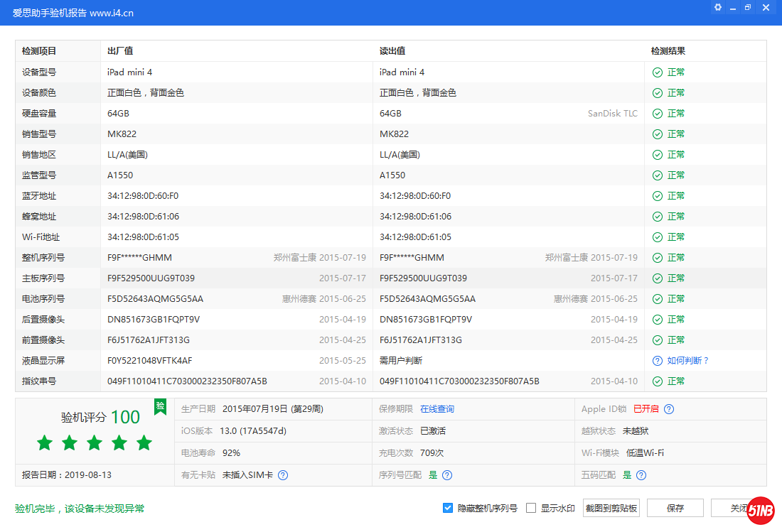This screenshot has width=782, height=532.
Task: Uncheck 隐藏整机序列号 checkbox
Action: coord(448,508)
